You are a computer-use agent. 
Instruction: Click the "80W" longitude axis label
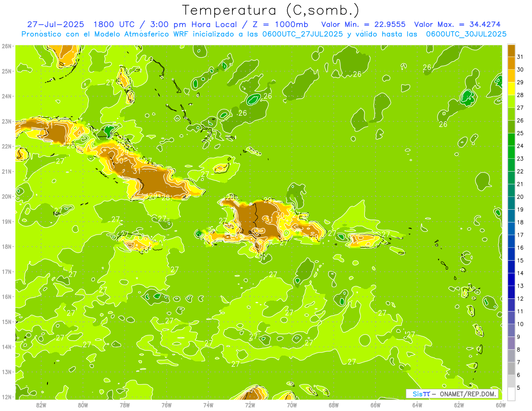(83, 404)
